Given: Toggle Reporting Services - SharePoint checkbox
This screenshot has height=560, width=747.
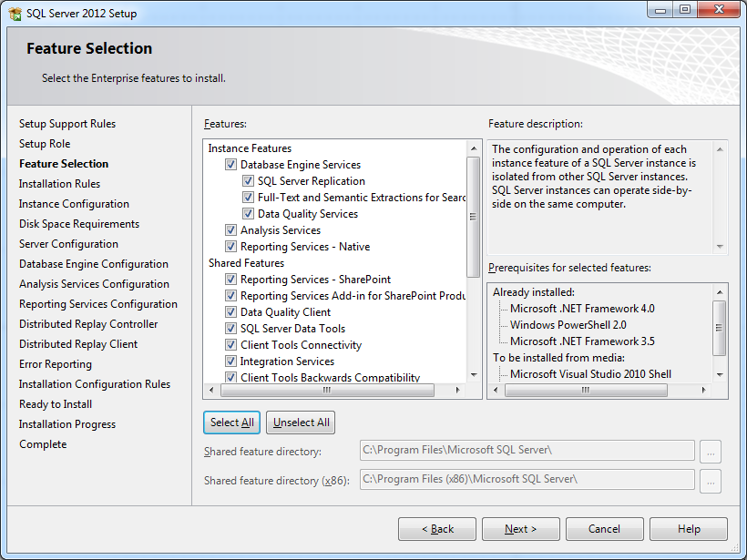Looking at the screenshot, I should [x=231, y=279].
